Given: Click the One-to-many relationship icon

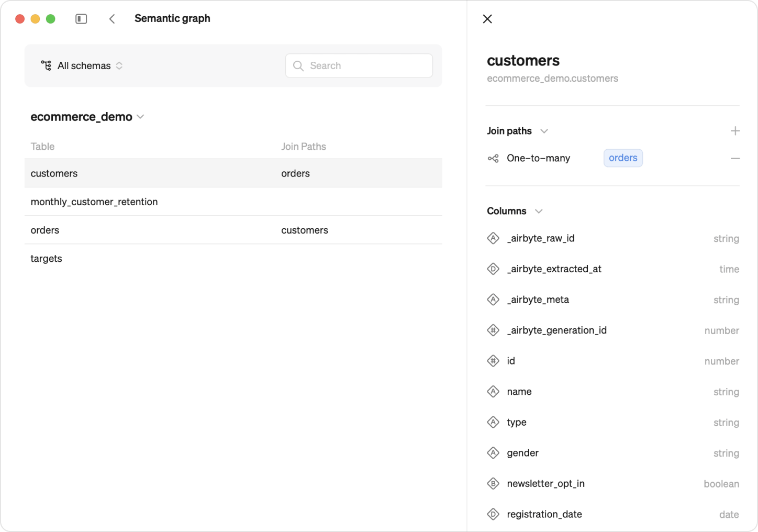Looking at the screenshot, I should pos(493,158).
